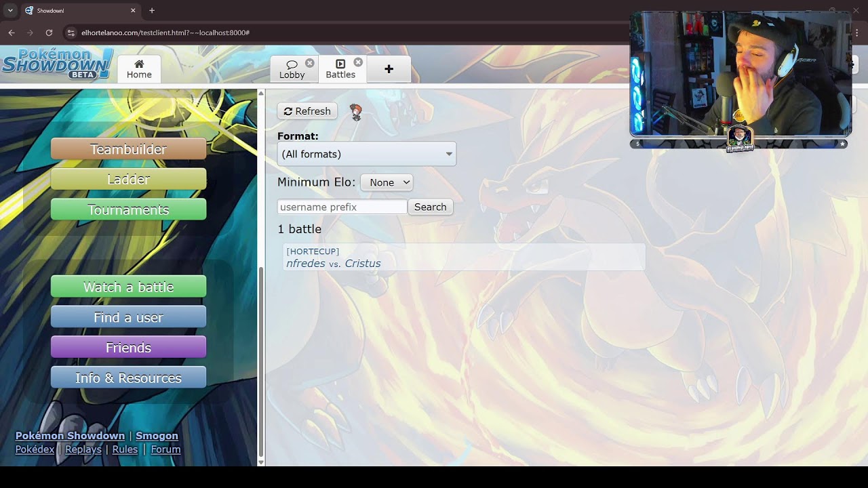Close the Battles tab
Image resolution: width=868 pixels, height=488 pixels.
click(x=358, y=62)
